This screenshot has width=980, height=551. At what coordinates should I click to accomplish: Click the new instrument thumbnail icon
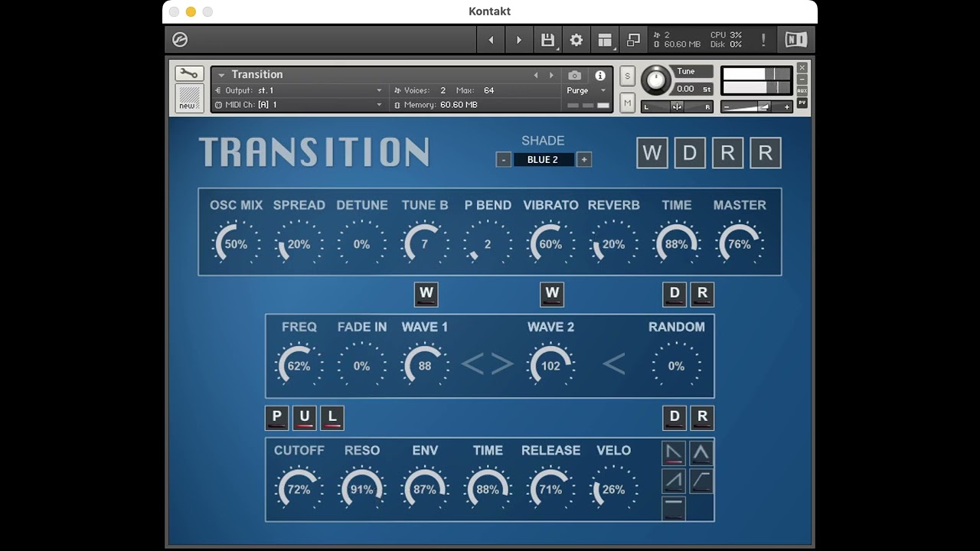(x=188, y=98)
